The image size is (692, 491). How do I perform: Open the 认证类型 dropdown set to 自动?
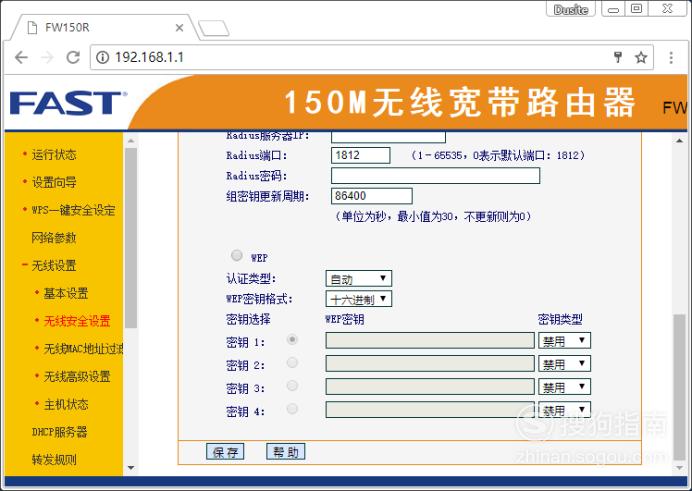tap(358, 279)
